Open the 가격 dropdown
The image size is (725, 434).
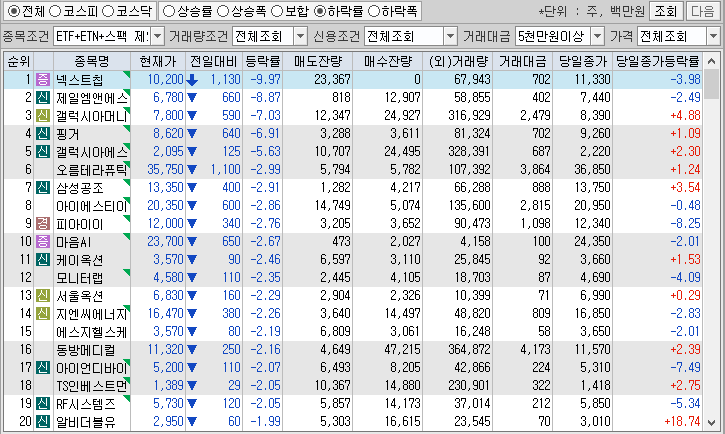tap(713, 36)
